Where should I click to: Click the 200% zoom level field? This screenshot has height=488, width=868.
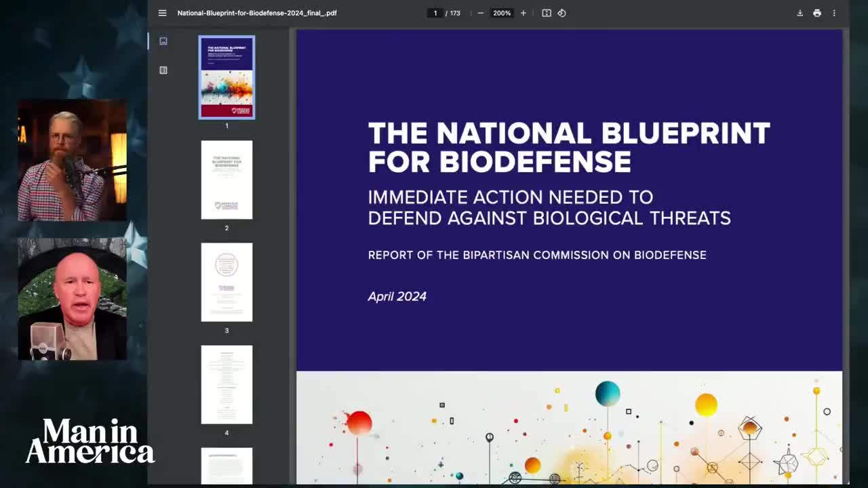click(x=502, y=13)
